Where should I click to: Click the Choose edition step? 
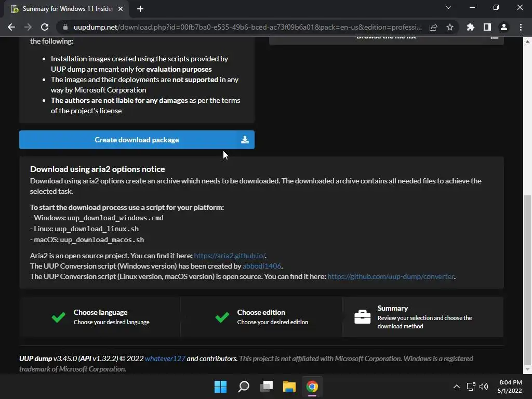click(x=261, y=317)
